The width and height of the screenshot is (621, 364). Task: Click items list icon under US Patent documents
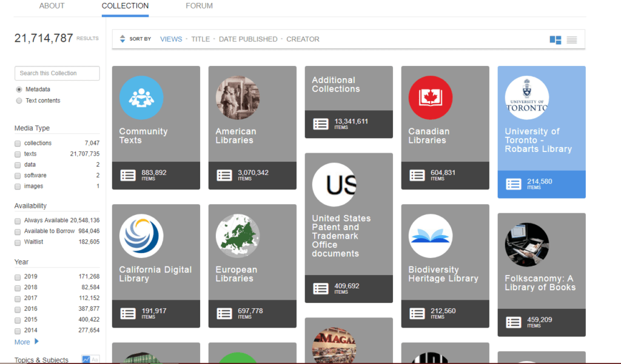point(321,288)
